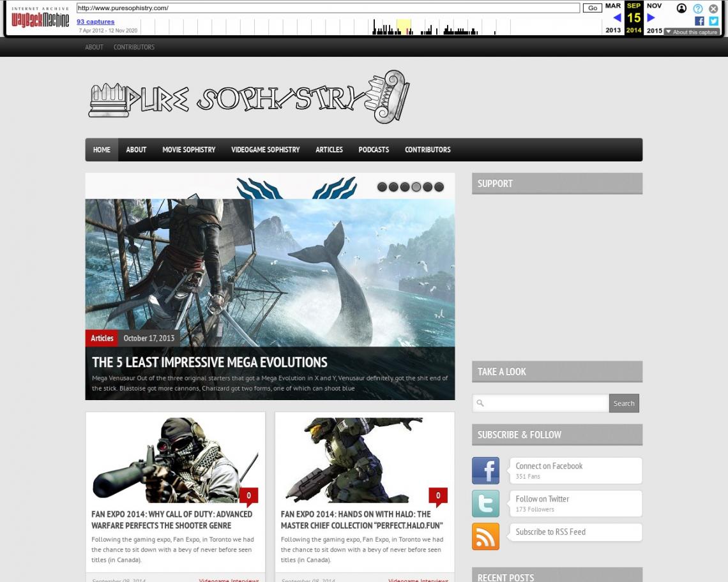Viewport: 728px width, 582px height.
Task: Open the Home menu tab
Action: tap(102, 150)
